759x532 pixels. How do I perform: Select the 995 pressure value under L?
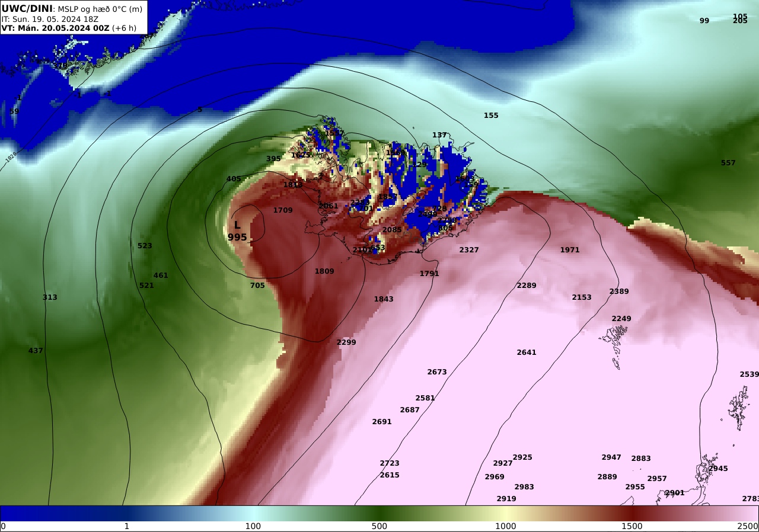(237, 238)
